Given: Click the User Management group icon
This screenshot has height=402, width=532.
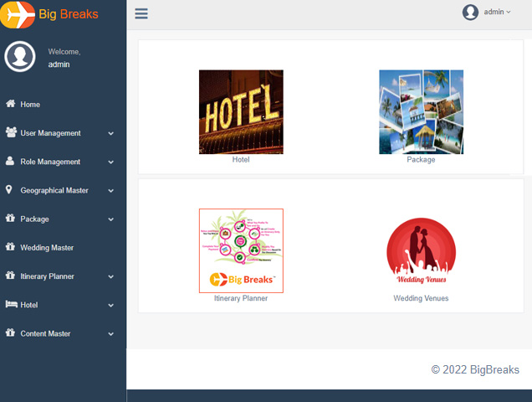Looking at the screenshot, I should tap(11, 132).
